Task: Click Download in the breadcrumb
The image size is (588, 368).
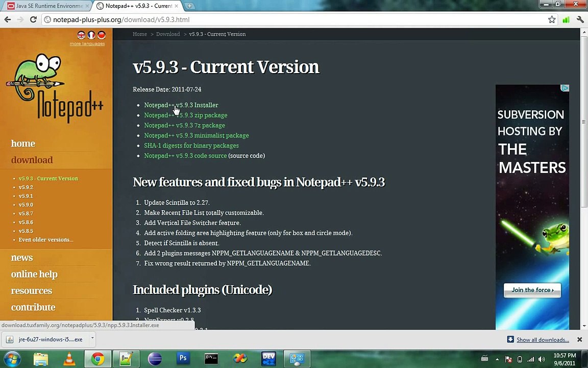Action: pos(168,34)
